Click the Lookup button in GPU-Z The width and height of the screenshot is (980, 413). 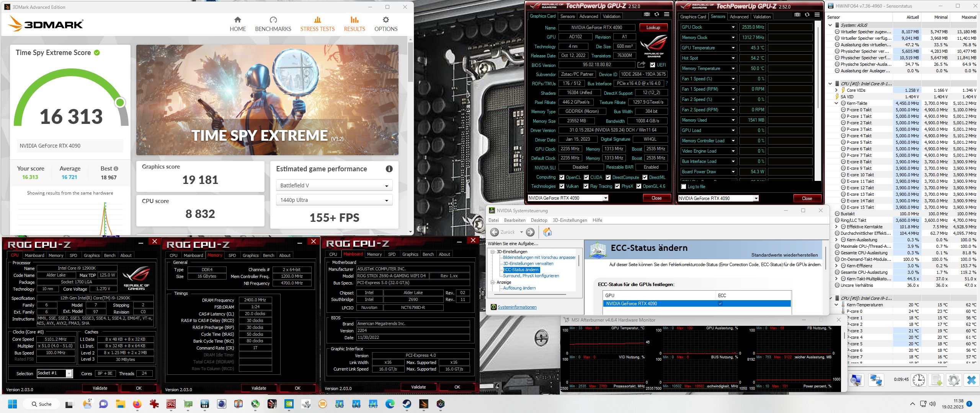[x=653, y=28]
